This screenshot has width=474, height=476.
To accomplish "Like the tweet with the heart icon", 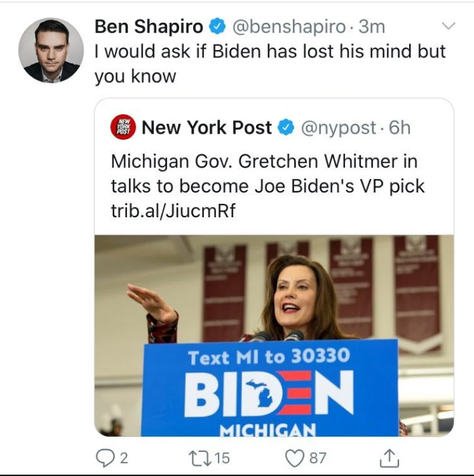I will tap(295, 457).
